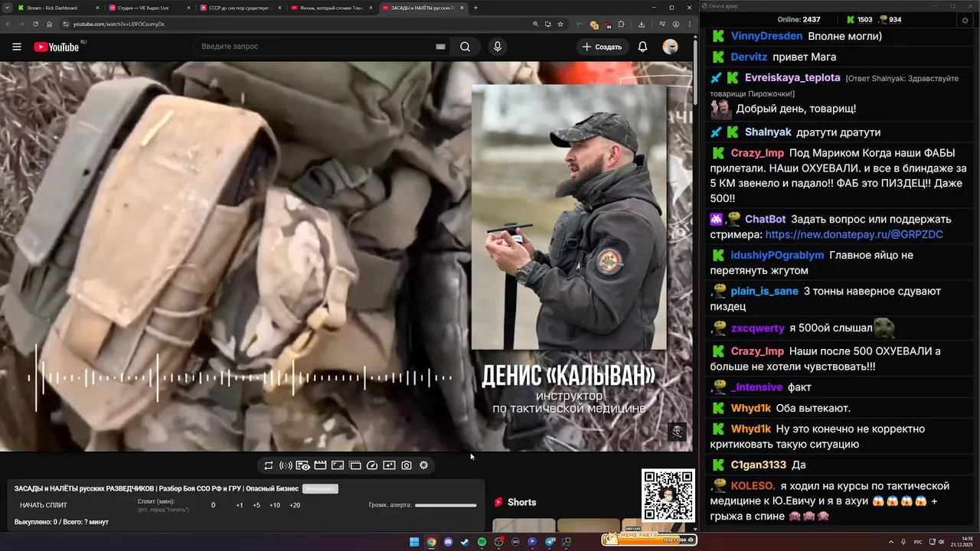Take a screenshot with the camera icon
Screen dimensions: 980x551
coord(407,465)
